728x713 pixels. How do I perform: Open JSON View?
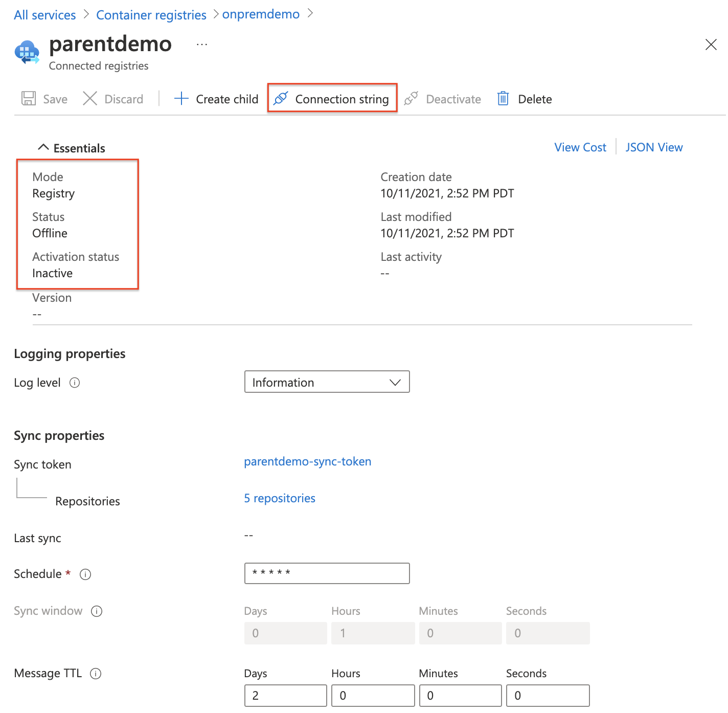(x=654, y=147)
